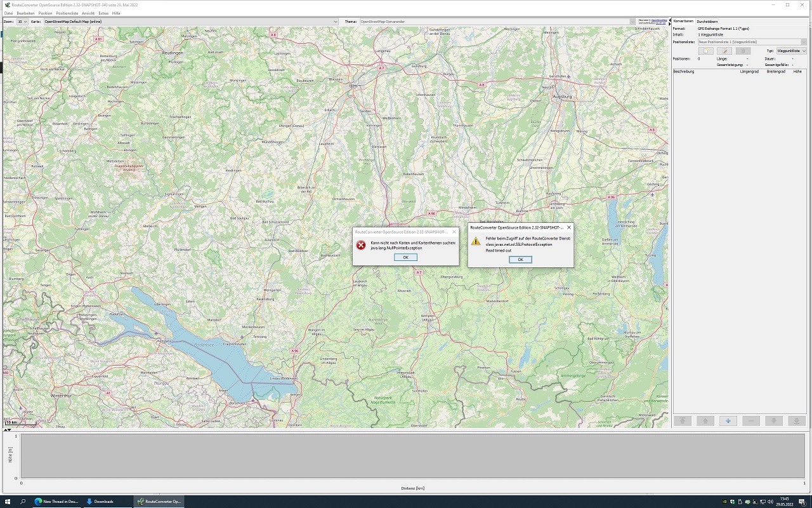This screenshot has height=508, width=812.
Task: Open the Typ Wegpunktliste dropdown
Action: tap(791, 51)
